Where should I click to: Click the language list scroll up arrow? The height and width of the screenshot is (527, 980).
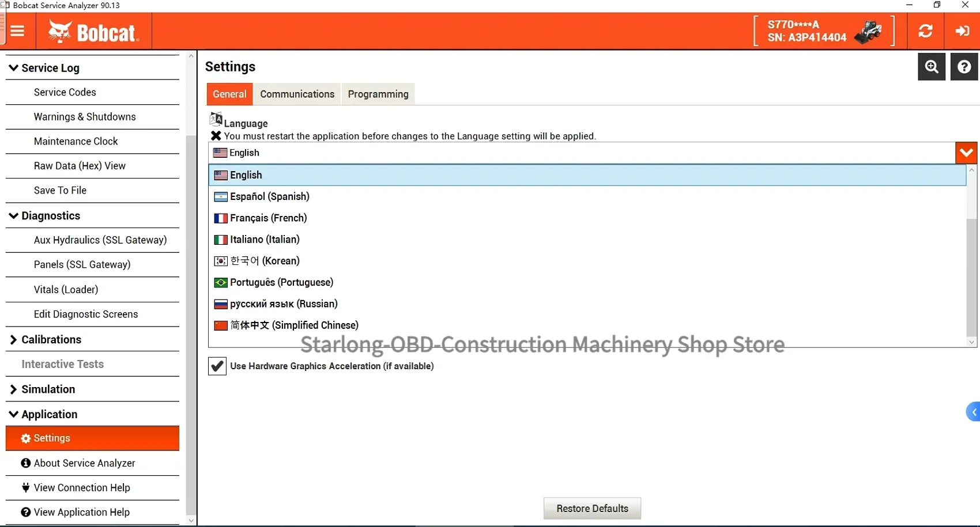972,170
